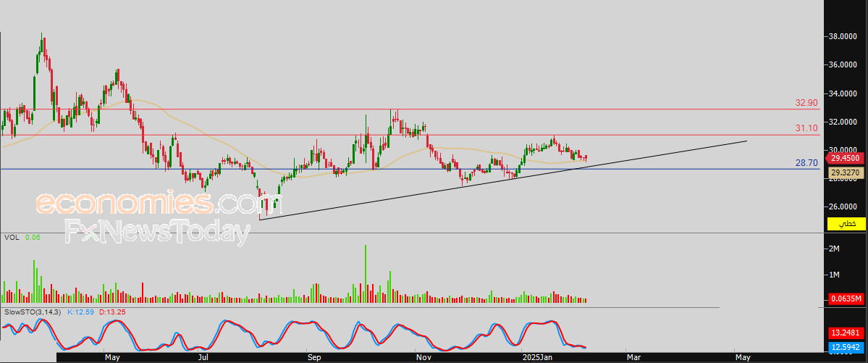Click the 2M volume axis label
This screenshot has width=868, height=363.
click(834, 249)
